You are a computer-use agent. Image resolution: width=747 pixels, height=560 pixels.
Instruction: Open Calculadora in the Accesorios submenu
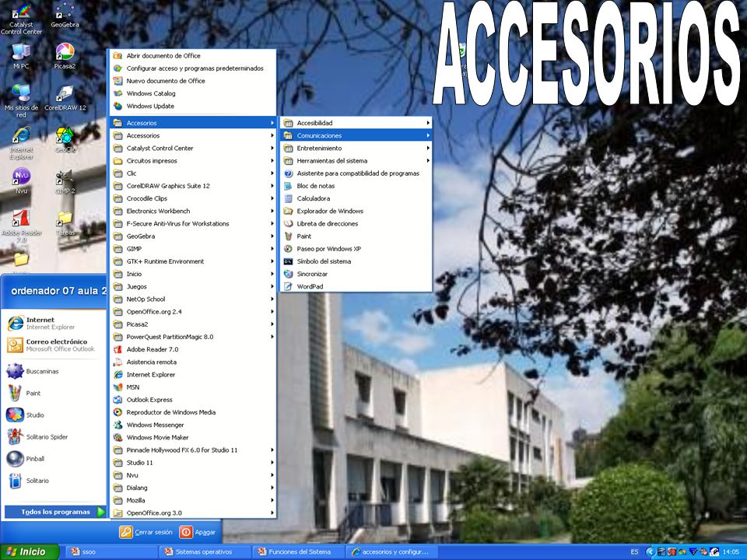(356, 198)
